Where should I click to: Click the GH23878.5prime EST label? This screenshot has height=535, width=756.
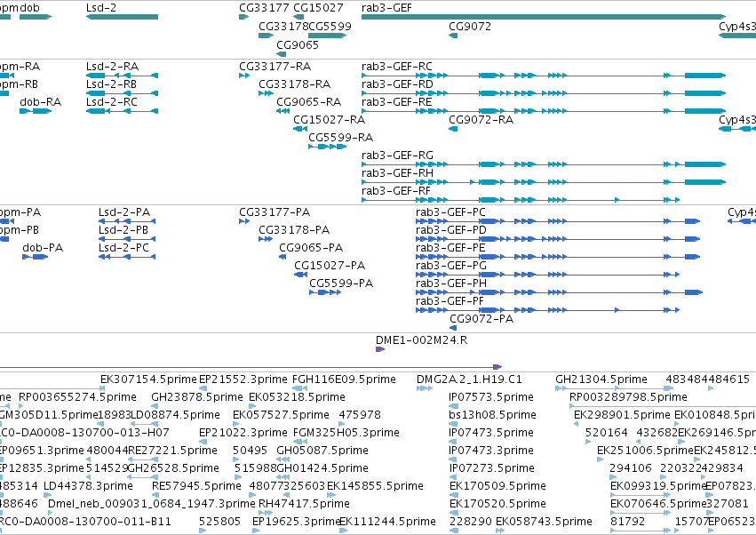[196, 397]
